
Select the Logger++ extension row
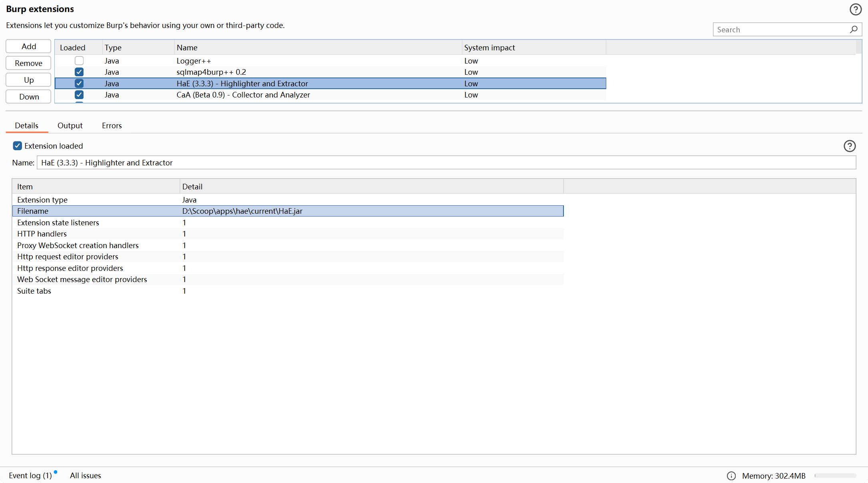click(x=330, y=61)
